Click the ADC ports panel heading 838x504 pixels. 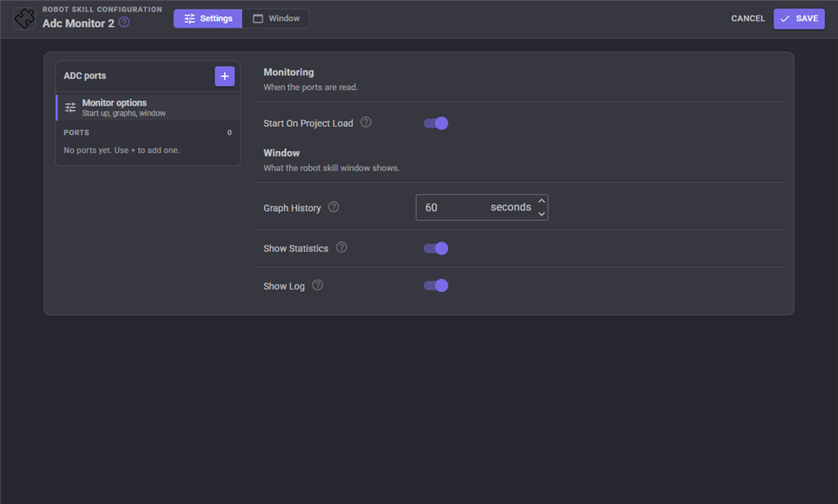click(x=85, y=76)
